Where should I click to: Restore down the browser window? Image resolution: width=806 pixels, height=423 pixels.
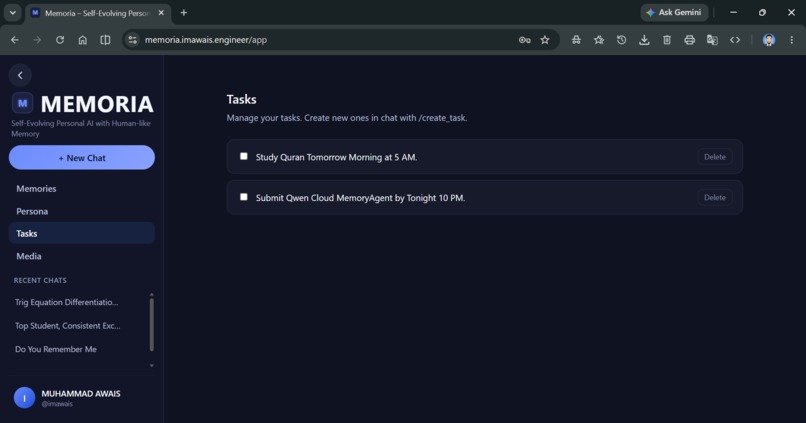pos(762,12)
